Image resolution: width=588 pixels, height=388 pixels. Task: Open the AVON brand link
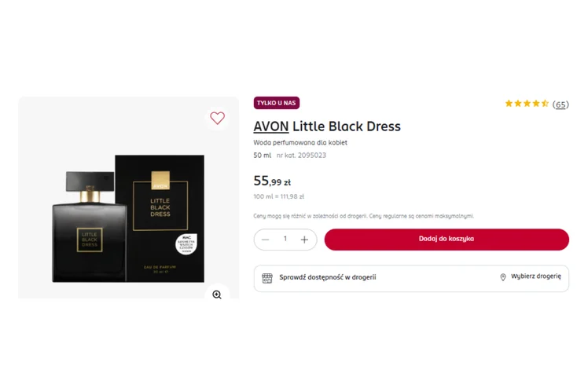pyautogui.click(x=270, y=126)
